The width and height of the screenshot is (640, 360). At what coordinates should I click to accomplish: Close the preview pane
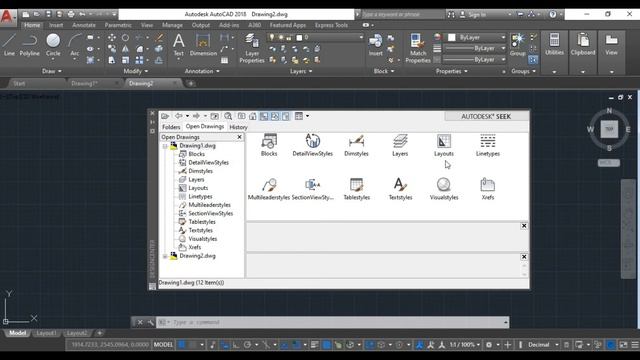(524, 226)
